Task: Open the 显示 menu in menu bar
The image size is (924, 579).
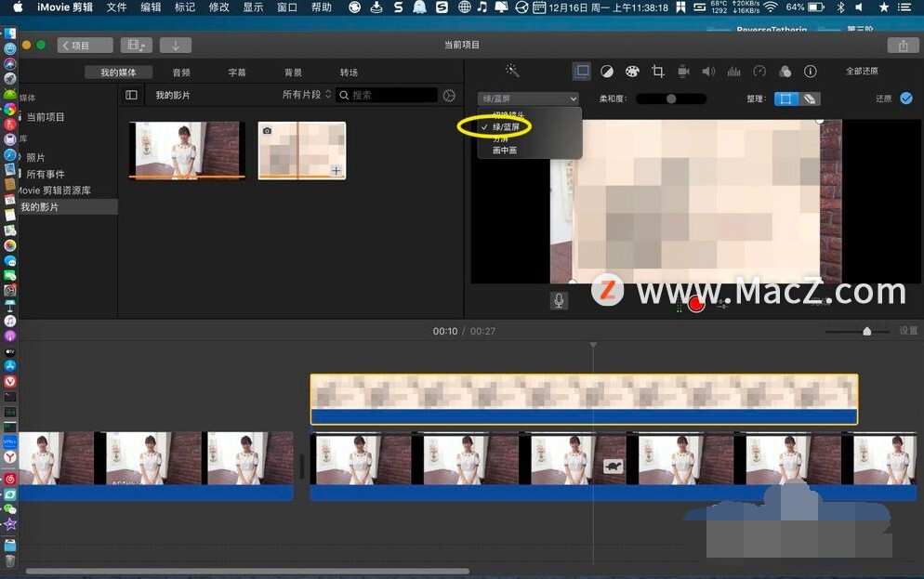Action: point(253,7)
